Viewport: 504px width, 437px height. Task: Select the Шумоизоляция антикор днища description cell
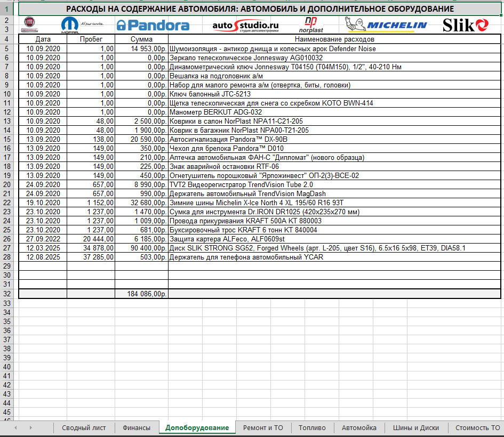click(x=334, y=49)
